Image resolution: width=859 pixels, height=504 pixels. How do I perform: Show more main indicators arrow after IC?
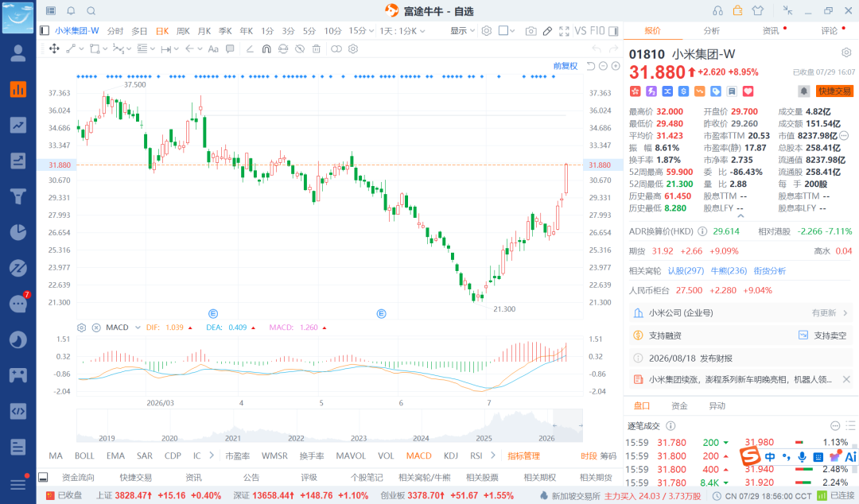212,456
